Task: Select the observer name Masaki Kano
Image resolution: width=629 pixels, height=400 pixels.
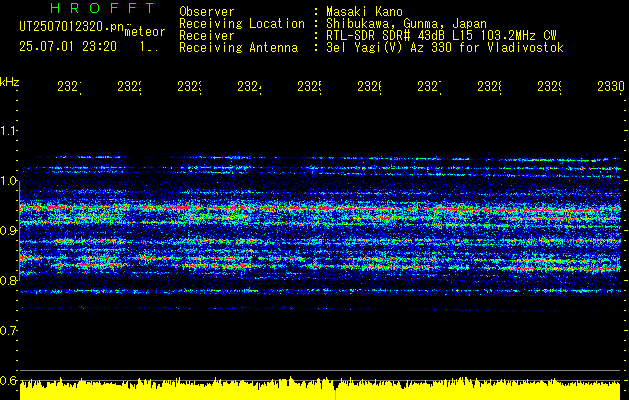Action: [x=364, y=12]
